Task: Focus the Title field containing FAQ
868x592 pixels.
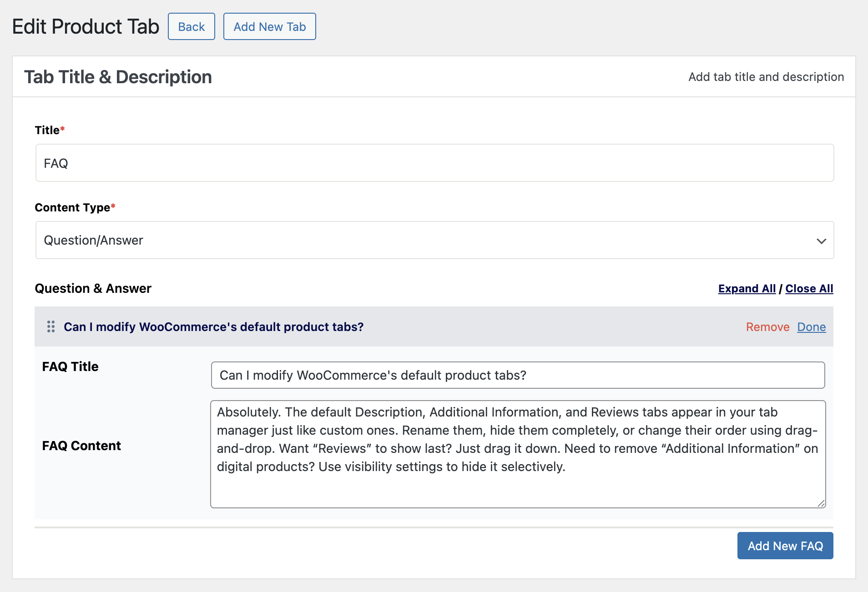Action: pyautogui.click(x=434, y=163)
